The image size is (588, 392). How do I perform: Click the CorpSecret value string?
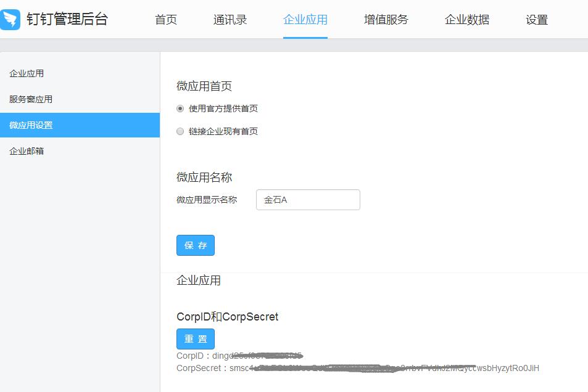pos(384,368)
